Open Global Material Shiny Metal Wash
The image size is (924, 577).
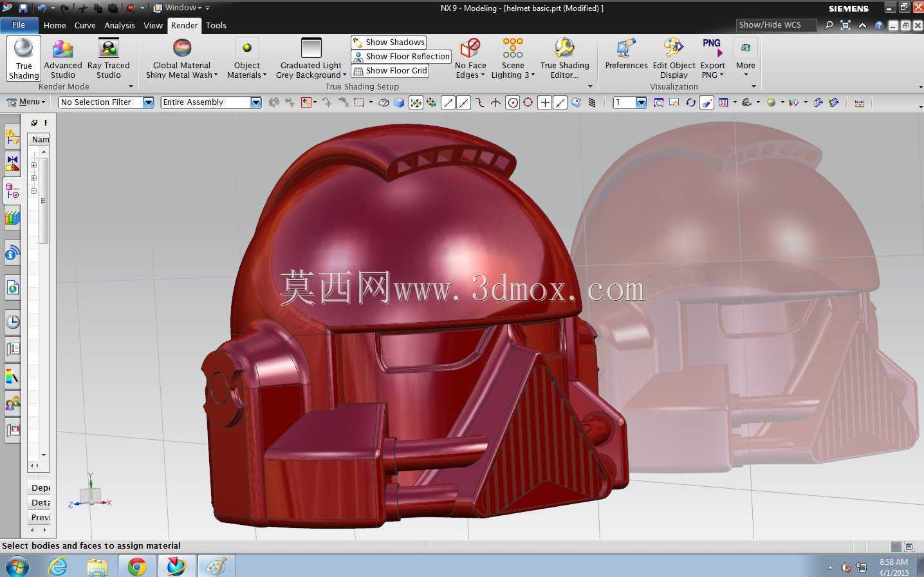click(x=182, y=58)
